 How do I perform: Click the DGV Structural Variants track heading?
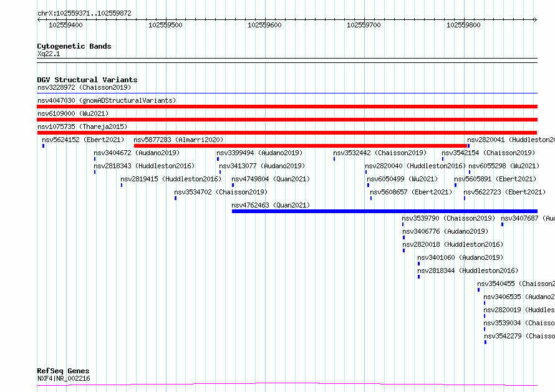pos(87,80)
